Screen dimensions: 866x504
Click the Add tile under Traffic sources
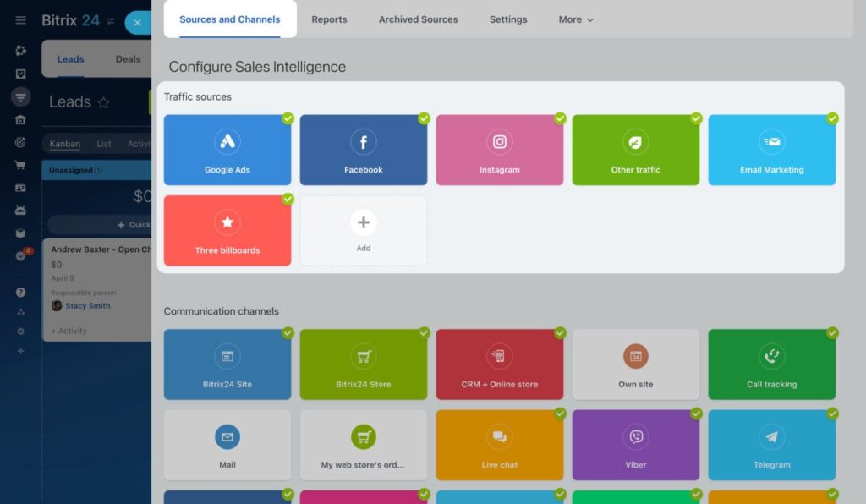pos(363,230)
